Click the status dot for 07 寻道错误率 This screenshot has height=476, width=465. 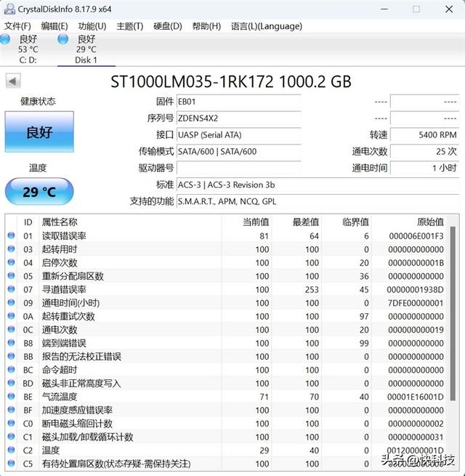11,289
